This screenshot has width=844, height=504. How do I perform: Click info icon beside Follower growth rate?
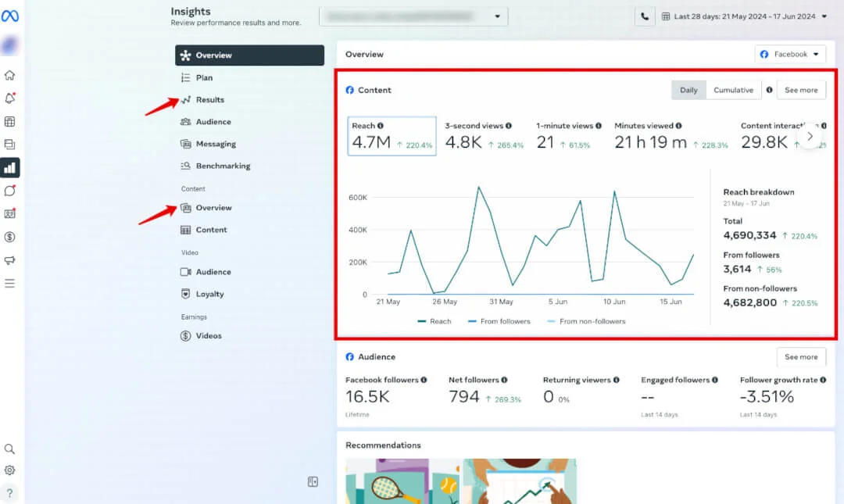tap(823, 380)
